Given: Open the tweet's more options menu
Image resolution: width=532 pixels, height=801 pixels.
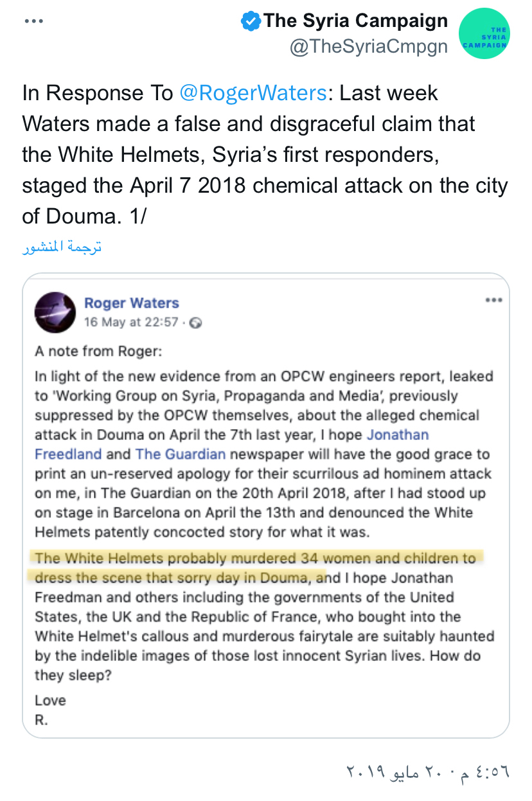Looking at the screenshot, I should coord(33,21).
